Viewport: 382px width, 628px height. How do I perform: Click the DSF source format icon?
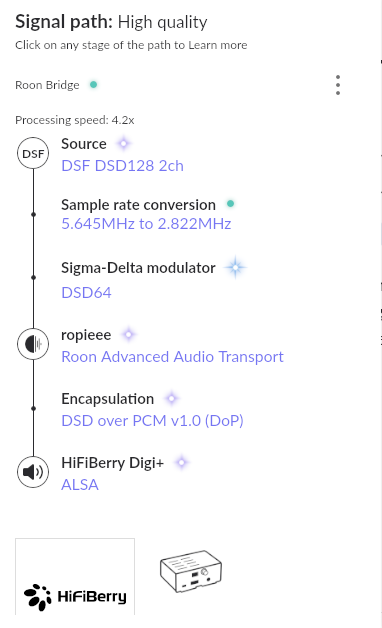click(x=33, y=153)
